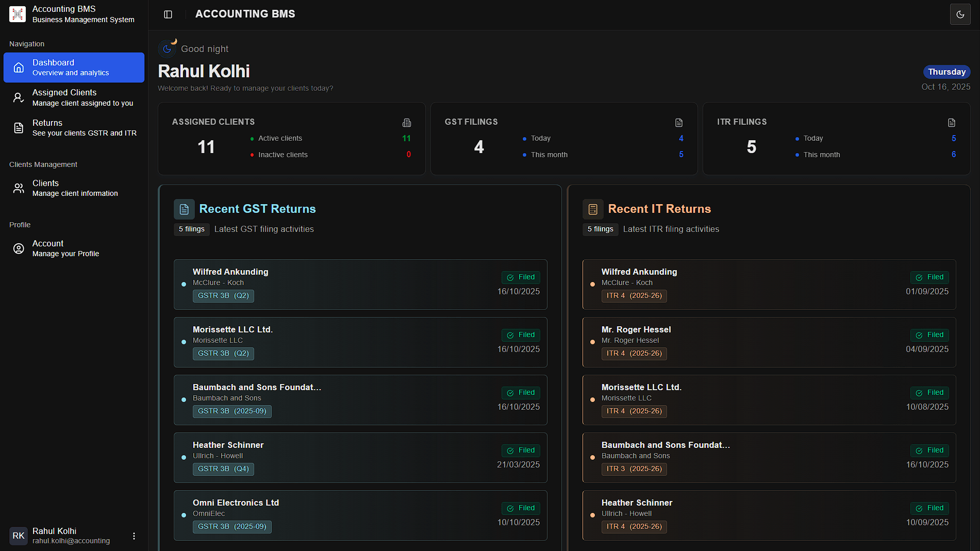Click the calculator icon beside Recent IT Returns

click(x=593, y=209)
